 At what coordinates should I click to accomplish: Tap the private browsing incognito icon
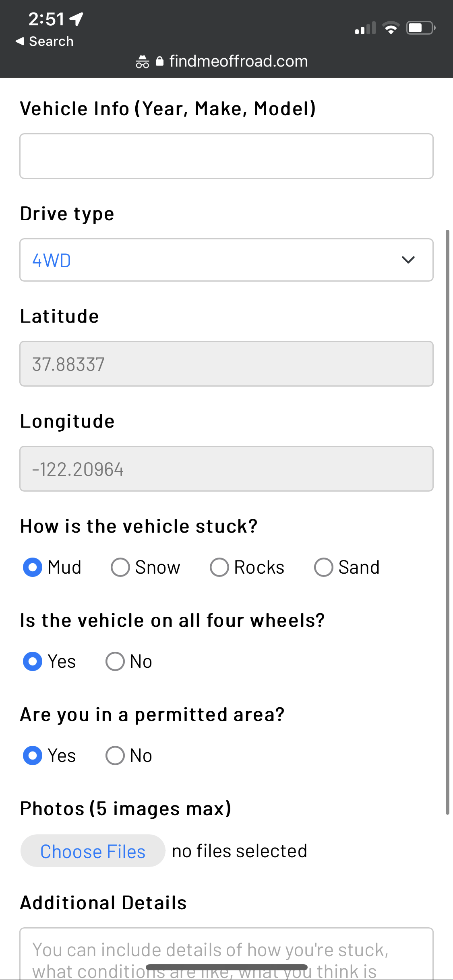pyautogui.click(x=142, y=62)
